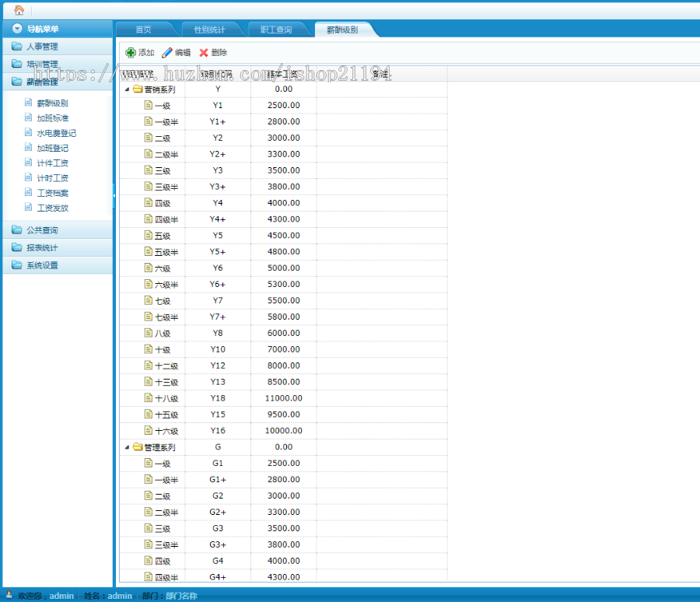Expand the 系统设置 accordion section
The width and height of the screenshot is (700, 602).
click(x=58, y=264)
